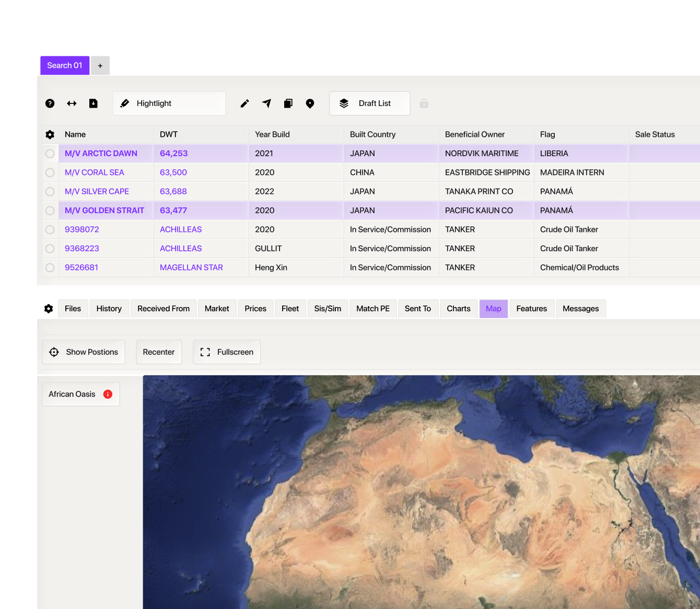Click the location pin icon
The image size is (700, 609).
click(x=310, y=103)
